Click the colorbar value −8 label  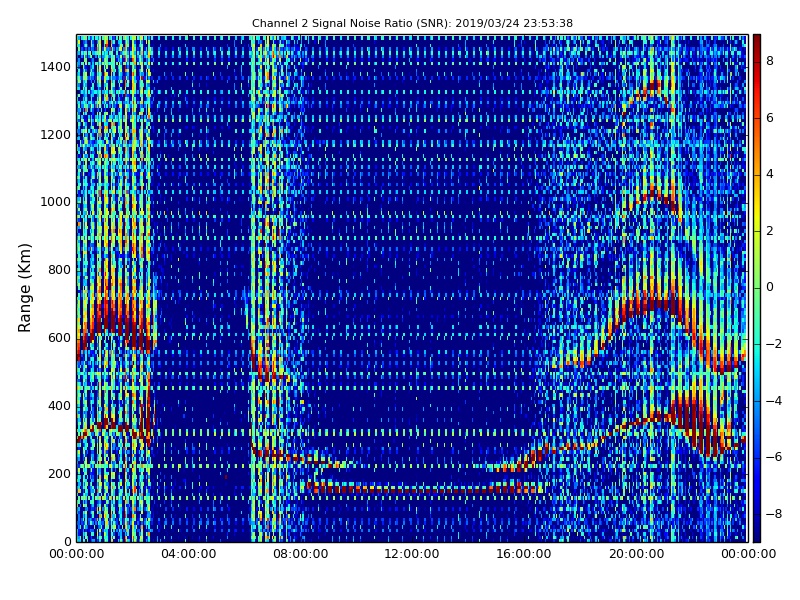coord(774,514)
